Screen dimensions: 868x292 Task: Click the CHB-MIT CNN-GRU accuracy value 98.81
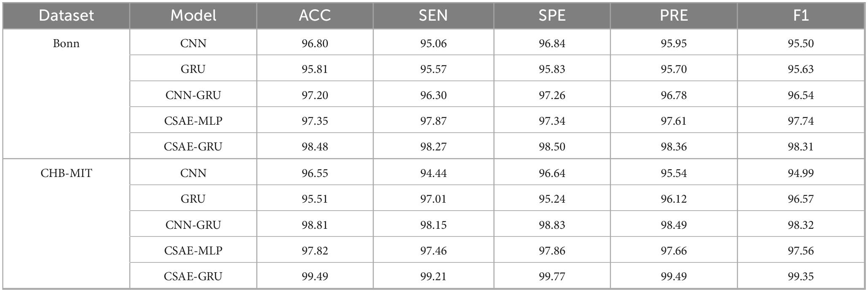tap(315, 225)
